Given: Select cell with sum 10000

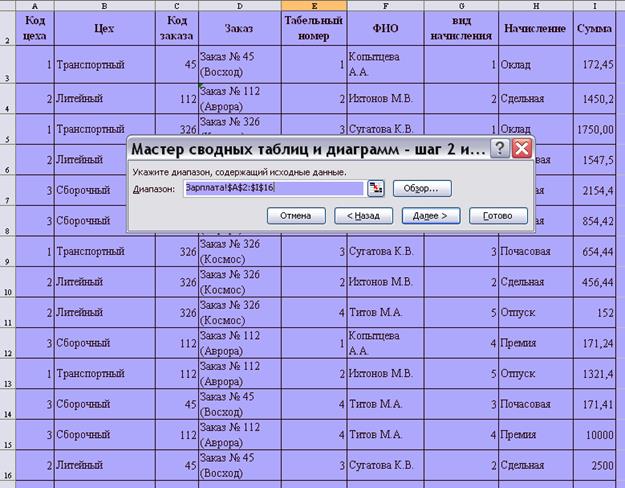Looking at the screenshot, I should tap(594, 435).
